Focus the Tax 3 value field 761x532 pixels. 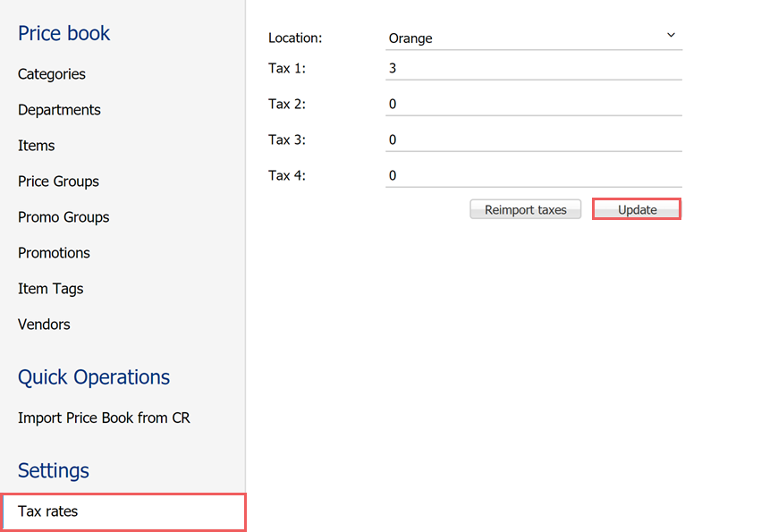click(533, 139)
